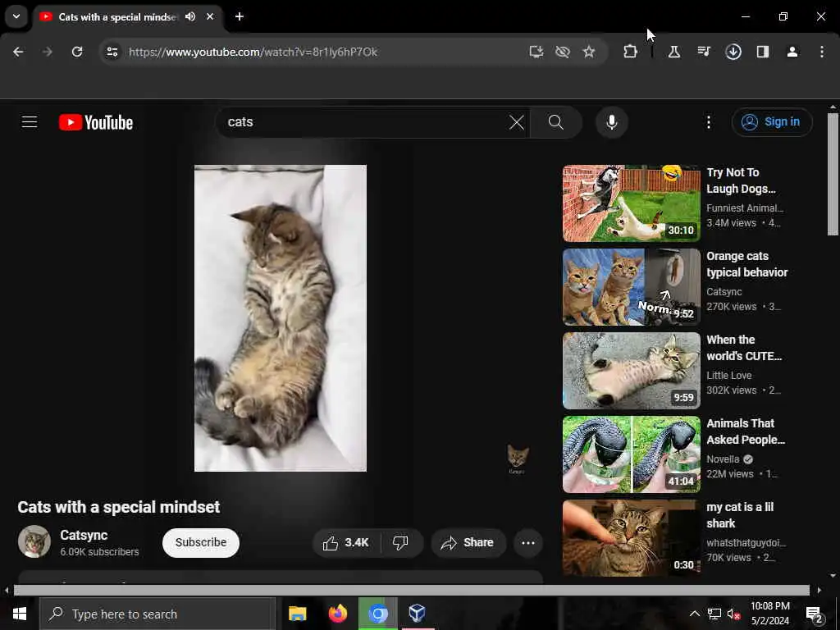Click the taskbar search box
The image size is (840, 630).
(x=157, y=614)
